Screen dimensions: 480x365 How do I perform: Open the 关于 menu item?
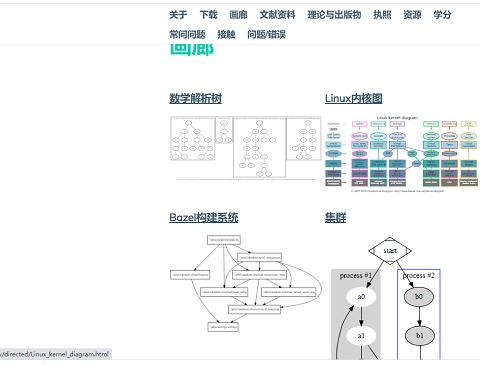(178, 15)
